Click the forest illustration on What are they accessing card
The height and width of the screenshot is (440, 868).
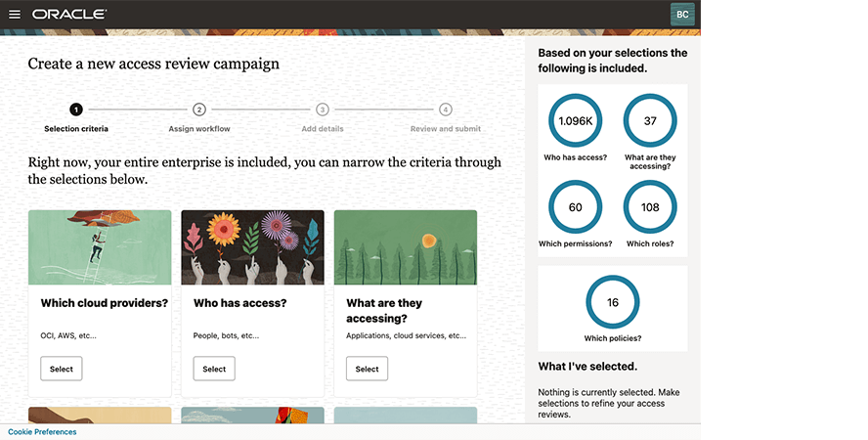coord(406,246)
